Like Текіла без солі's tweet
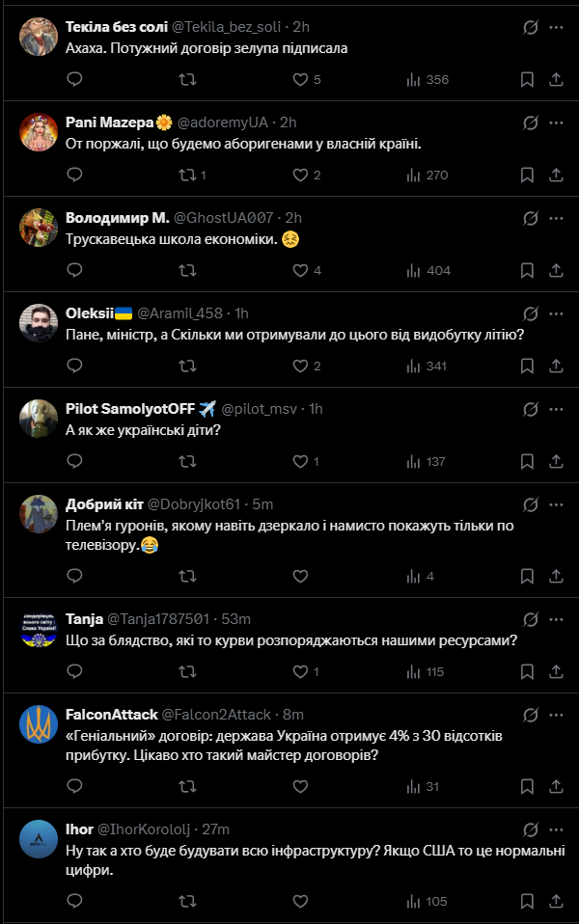The height and width of the screenshot is (924, 579). point(300,79)
